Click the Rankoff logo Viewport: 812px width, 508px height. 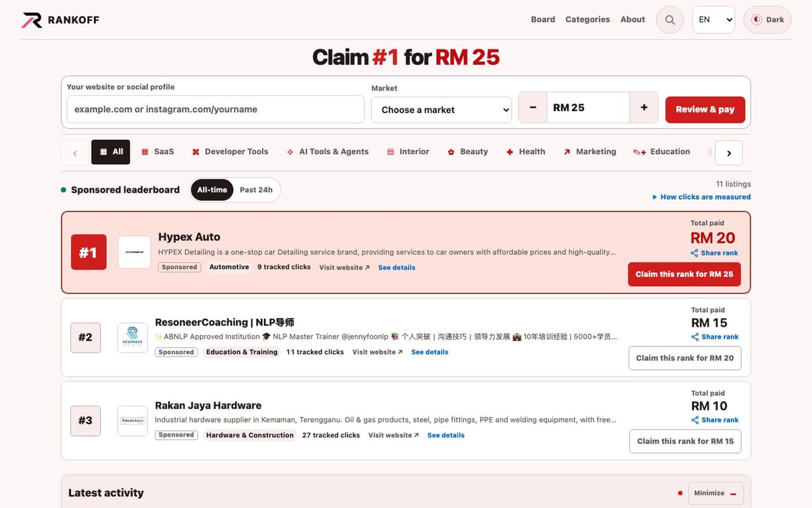point(60,20)
